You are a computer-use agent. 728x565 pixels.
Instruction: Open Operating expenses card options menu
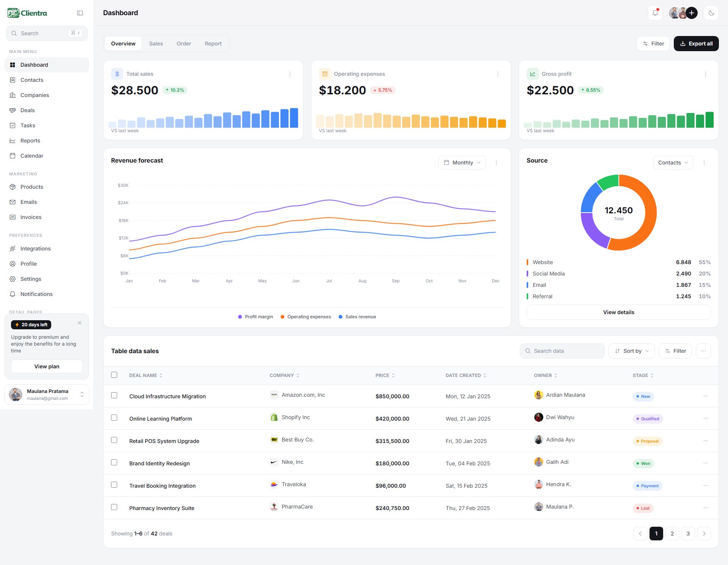point(498,74)
